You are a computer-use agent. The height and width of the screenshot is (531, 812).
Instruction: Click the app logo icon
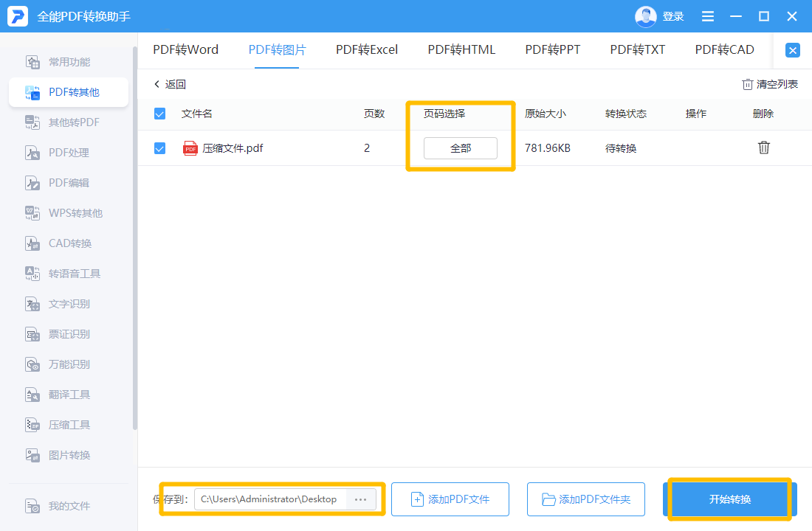coord(18,16)
